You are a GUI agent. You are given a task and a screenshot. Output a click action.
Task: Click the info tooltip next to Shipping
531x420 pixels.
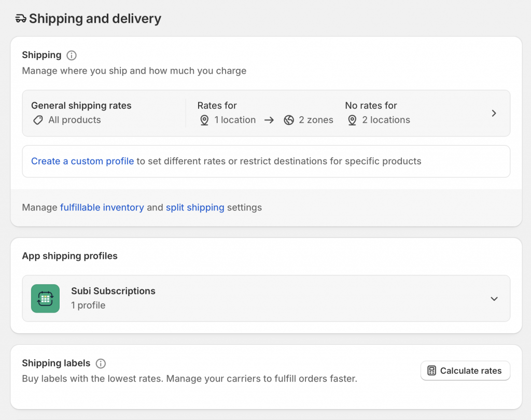click(72, 55)
